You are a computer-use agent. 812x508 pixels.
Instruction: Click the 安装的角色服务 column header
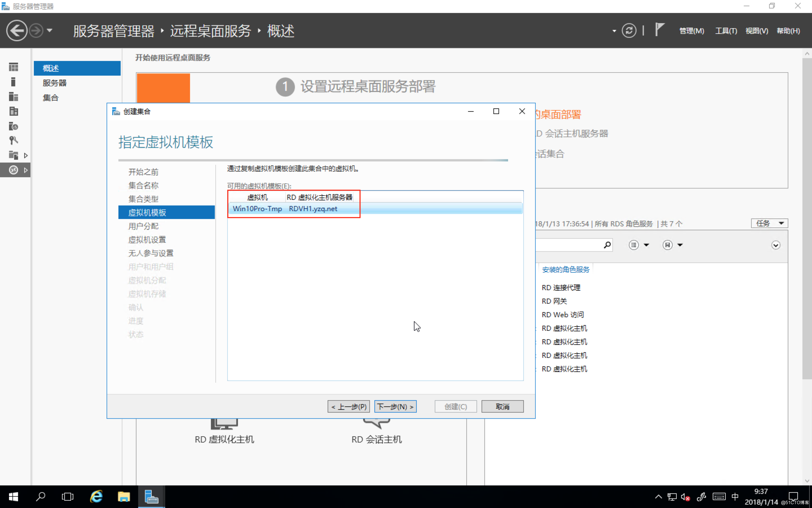pos(565,270)
